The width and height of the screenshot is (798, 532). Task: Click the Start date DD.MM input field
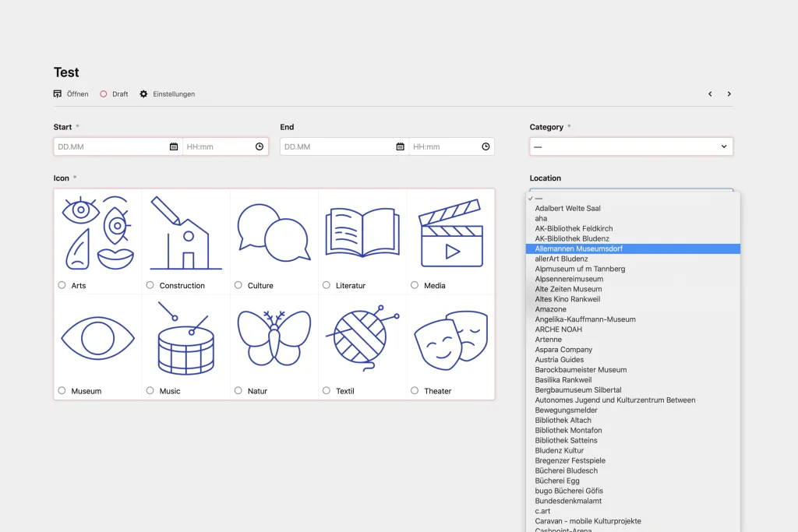click(x=111, y=146)
